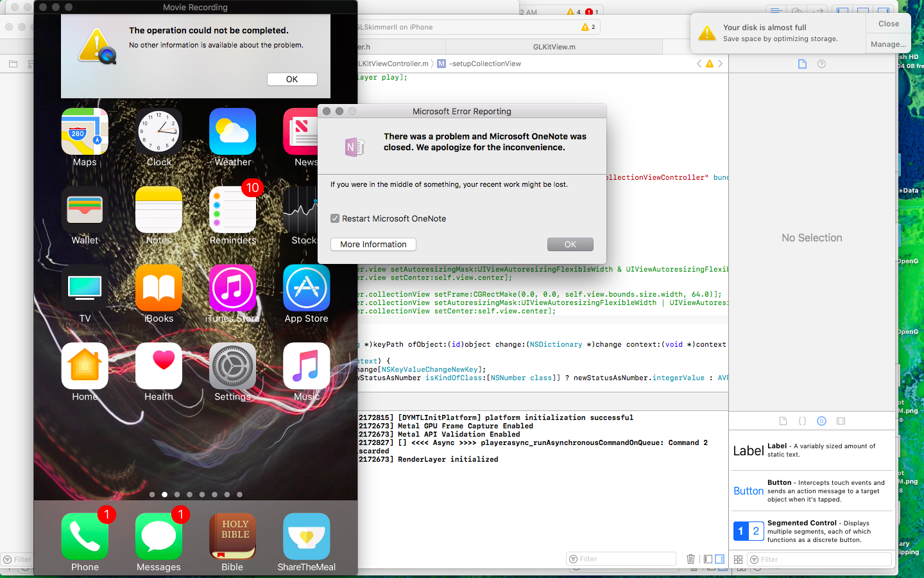This screenshot has height=578, width=924.
Task: Click "Metal API Validation Enabled" console line
Action: pos(459,435)
